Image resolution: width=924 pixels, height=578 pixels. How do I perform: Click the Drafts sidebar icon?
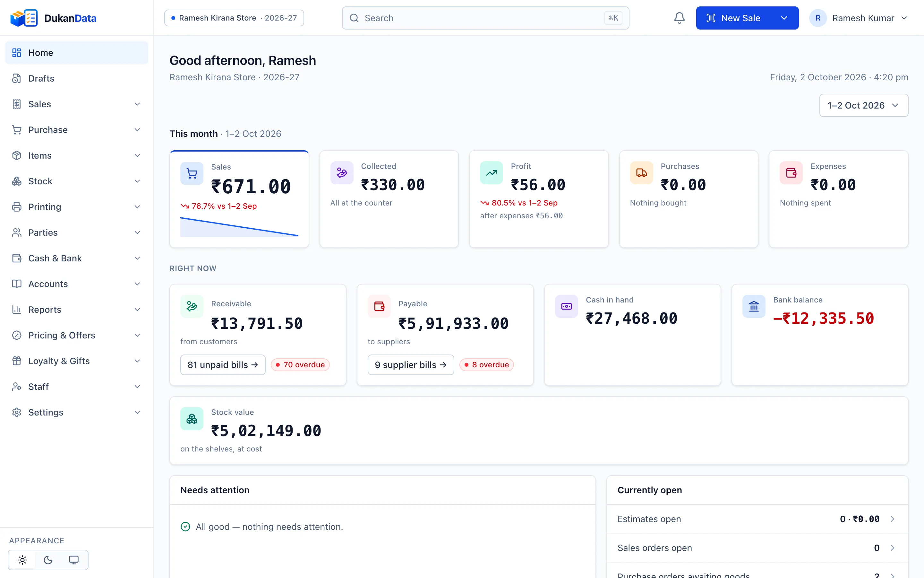16,78
